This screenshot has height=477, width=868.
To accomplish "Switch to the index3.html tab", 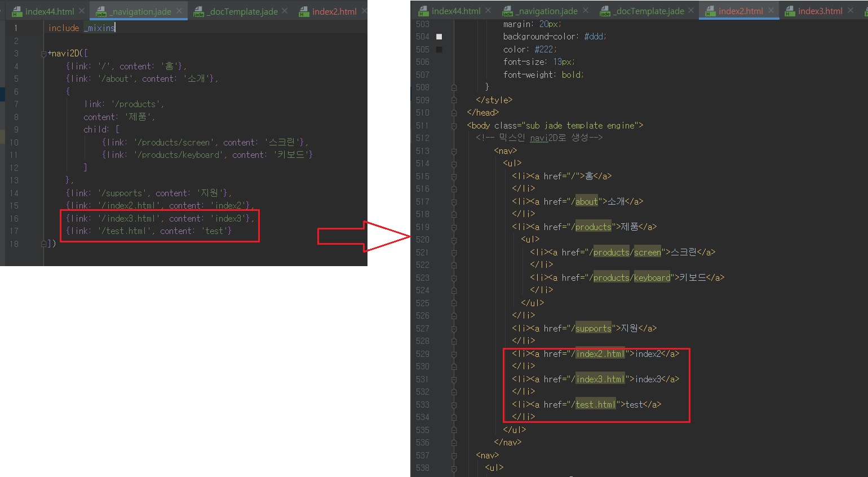I will [x=820, y=11].
